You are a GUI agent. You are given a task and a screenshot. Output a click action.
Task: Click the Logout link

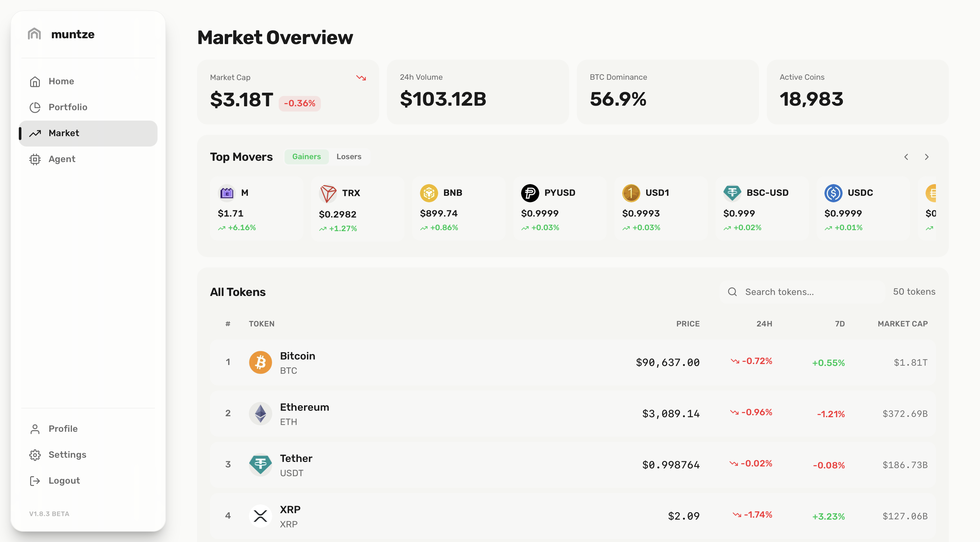point(64,481)
